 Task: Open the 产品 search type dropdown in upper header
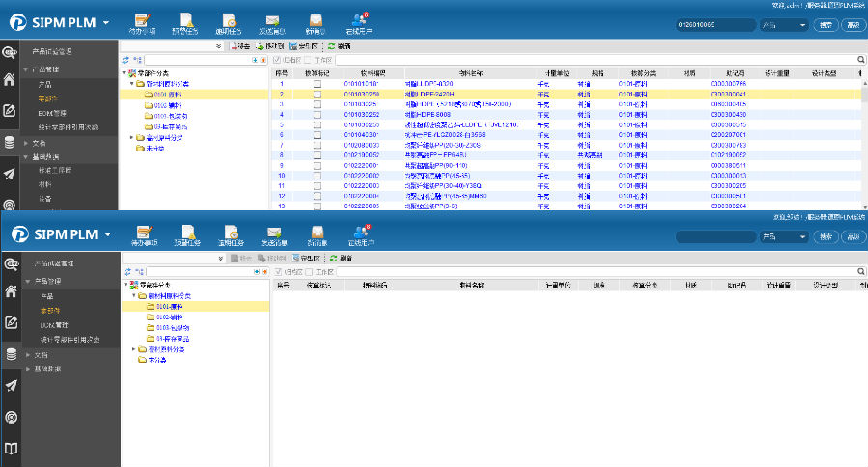[783, 24]
